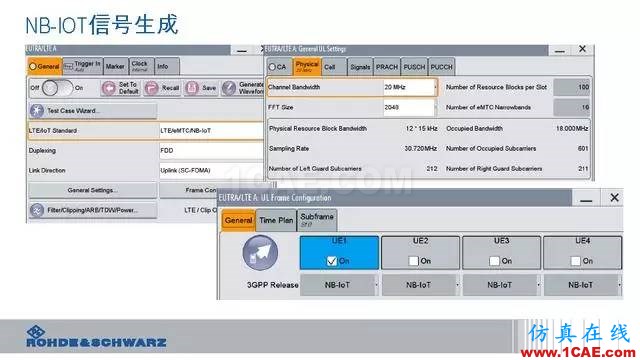This screenshot has height=360, width=640.
Task: Open the Time Plan tab
Action: [276, 220]
